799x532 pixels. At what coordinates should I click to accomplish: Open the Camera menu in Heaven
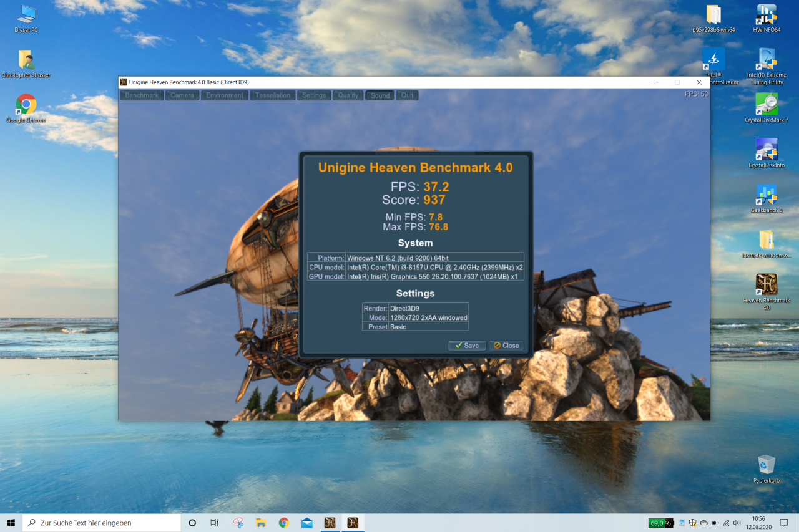182,95
